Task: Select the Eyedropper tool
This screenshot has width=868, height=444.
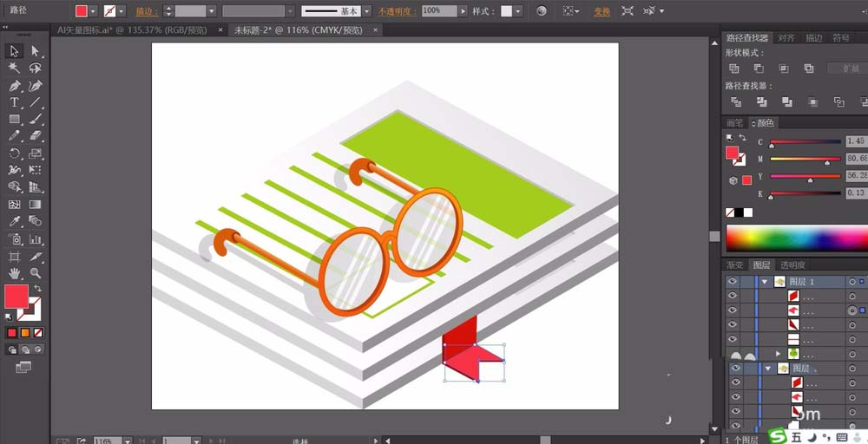Action: pos(15,221)
